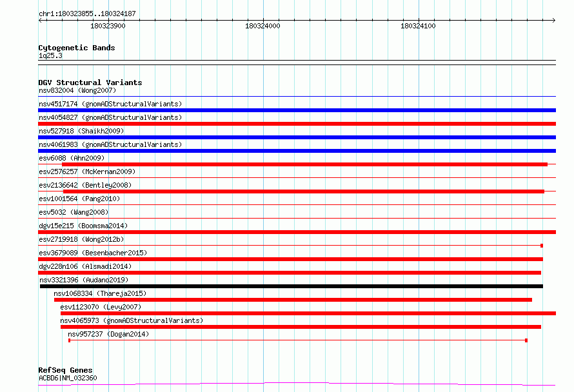Open the dgv15e215 (Boomsma2014) label

click(83, 226)
